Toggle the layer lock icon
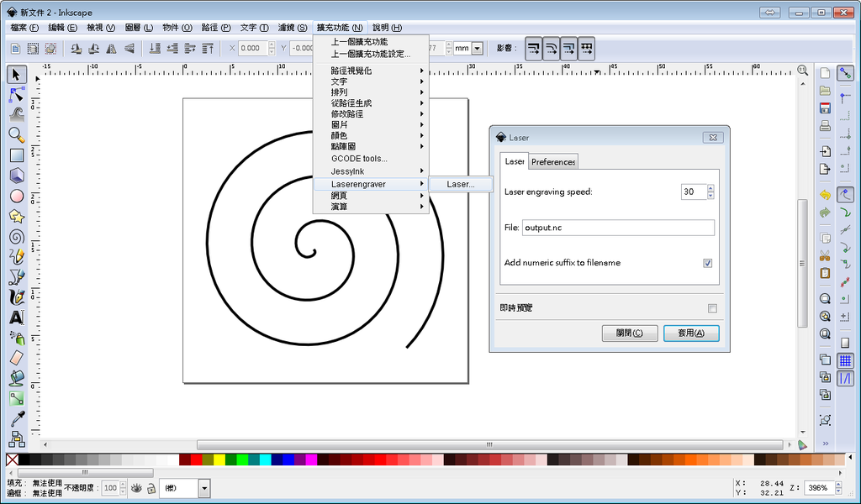The width and height of the screenshot is (861, 504). tap(151, 488)
